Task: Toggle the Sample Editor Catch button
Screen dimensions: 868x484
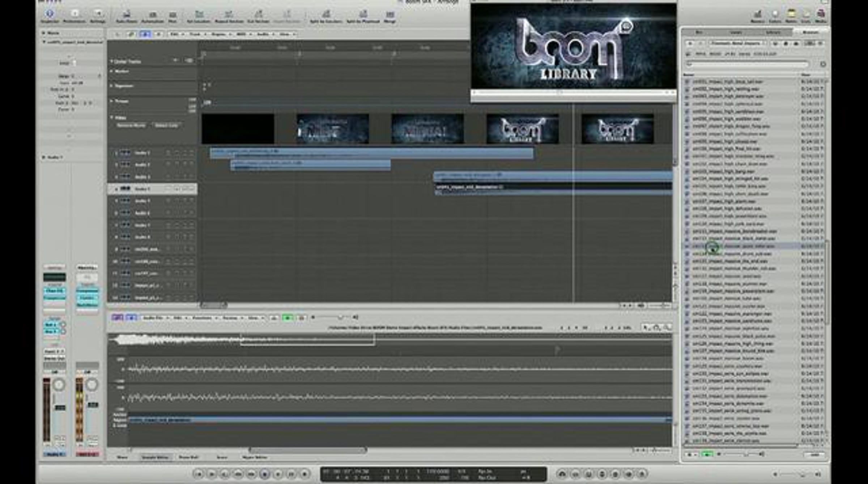Action: (x=131, y=318)
